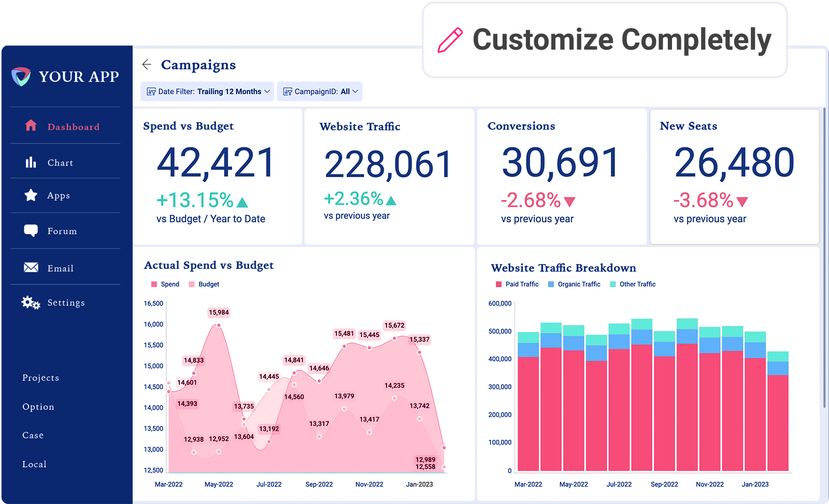Click the Other Traffic teal legend swatch
The height and width of the screenshot is (504, 829).
(x=613, y=284)
